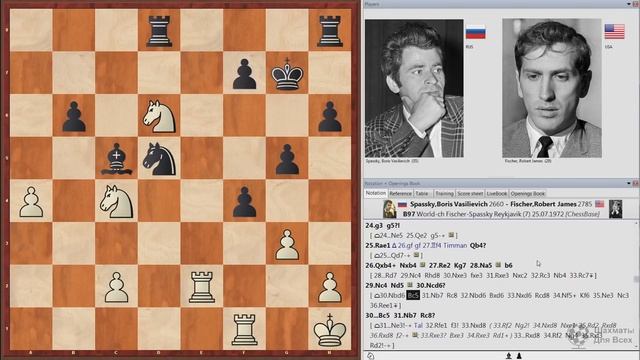The width and height of the screenshot is (640, 360).
Task: Go to move Qb4? in notation
Action: [478, 245]
